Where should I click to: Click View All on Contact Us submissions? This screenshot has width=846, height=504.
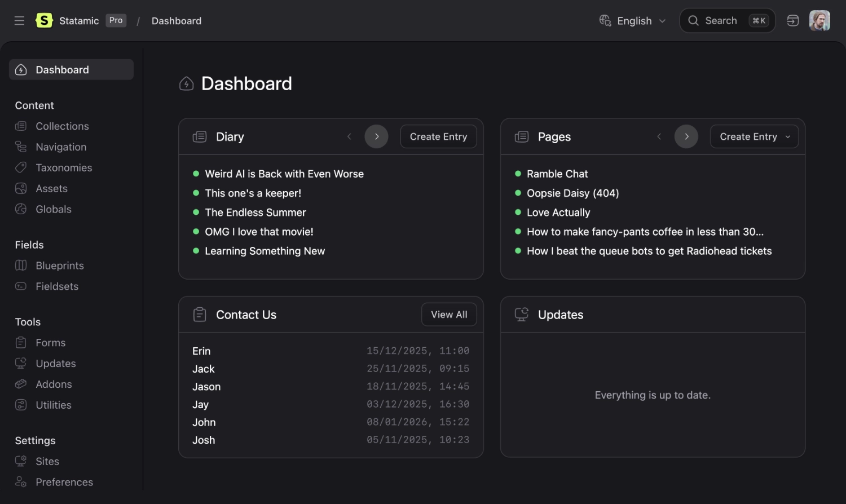448,314
